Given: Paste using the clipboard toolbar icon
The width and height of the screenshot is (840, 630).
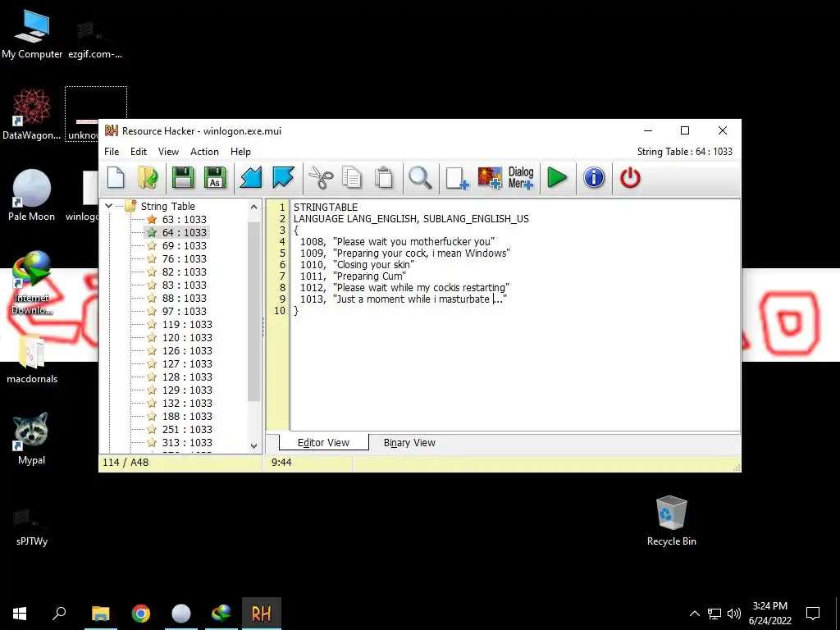Looking at the screenshot, I should [384, 178].
